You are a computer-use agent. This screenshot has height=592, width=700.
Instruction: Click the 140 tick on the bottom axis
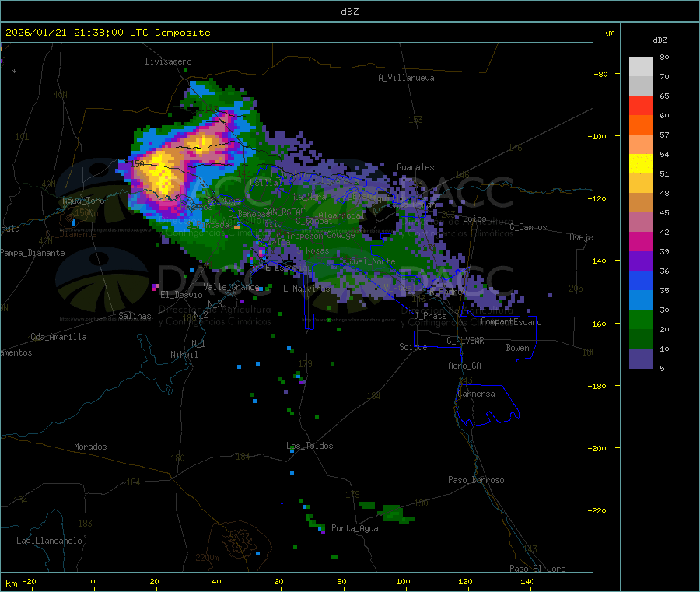pos(527,582)
